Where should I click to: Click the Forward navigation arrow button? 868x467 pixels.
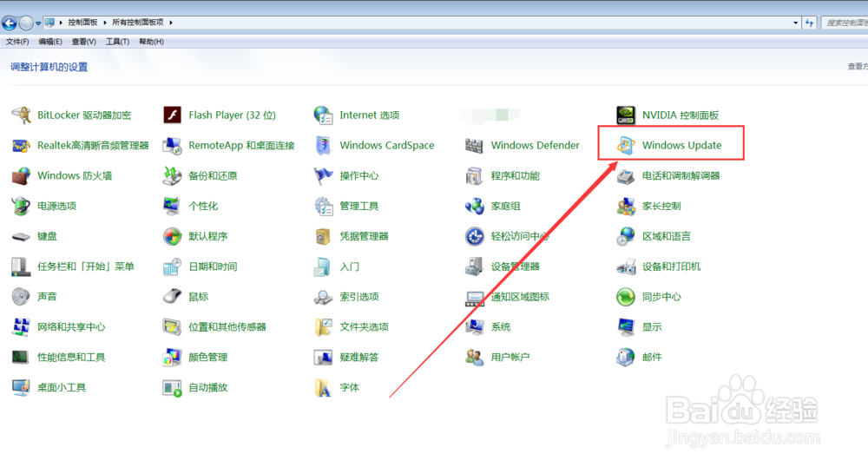pyautogui.click(x=26, y=23)
